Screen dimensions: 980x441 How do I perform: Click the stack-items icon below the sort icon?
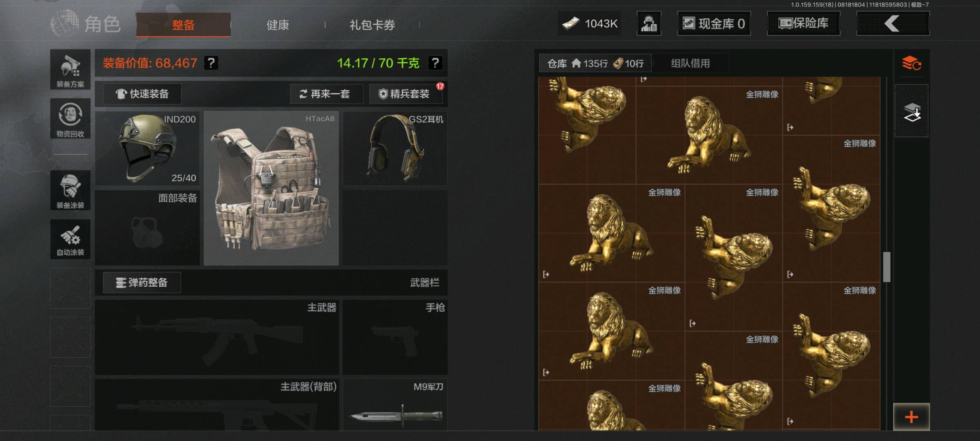pyautogui.click(x=911, y=111)
